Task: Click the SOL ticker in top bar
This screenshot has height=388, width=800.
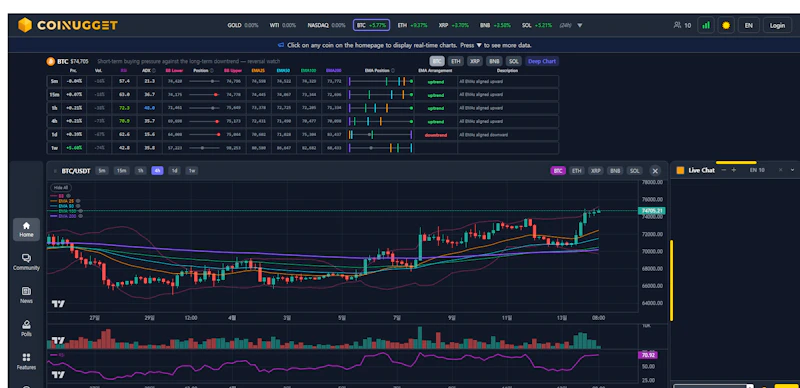Action: pyautogui.click(x=537, y=25)
